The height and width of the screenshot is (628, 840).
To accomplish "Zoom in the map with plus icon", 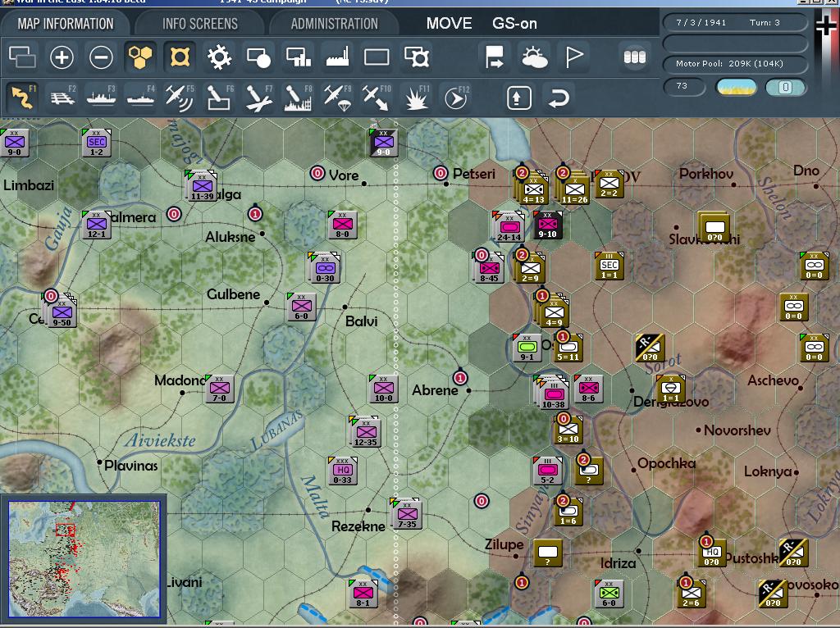I will pyautogui.click(x=62, y=57).
